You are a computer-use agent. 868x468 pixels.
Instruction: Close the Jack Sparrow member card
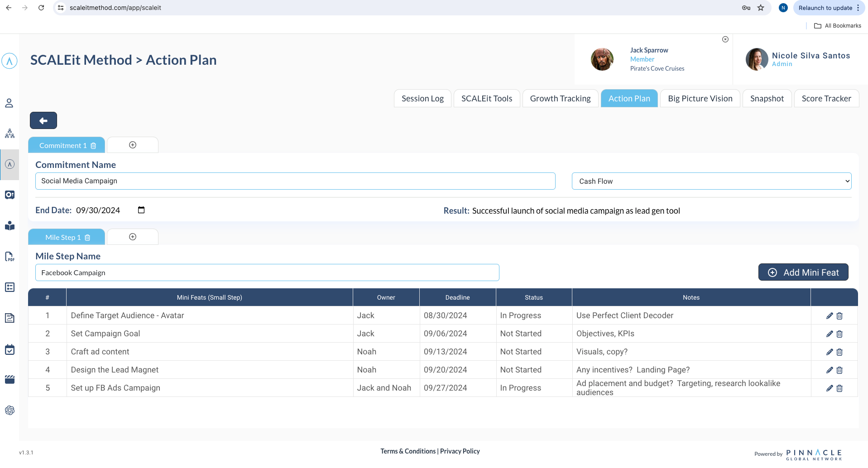tap(725, 39)
